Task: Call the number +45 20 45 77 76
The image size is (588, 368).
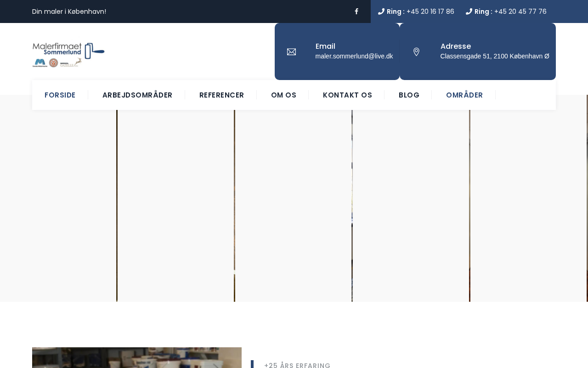Action: pyautogui.click(x=520, y=11)
